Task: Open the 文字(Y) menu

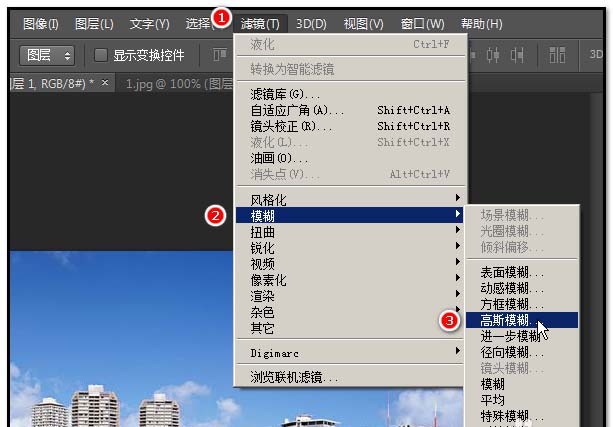Action: [x=149, y=24]
